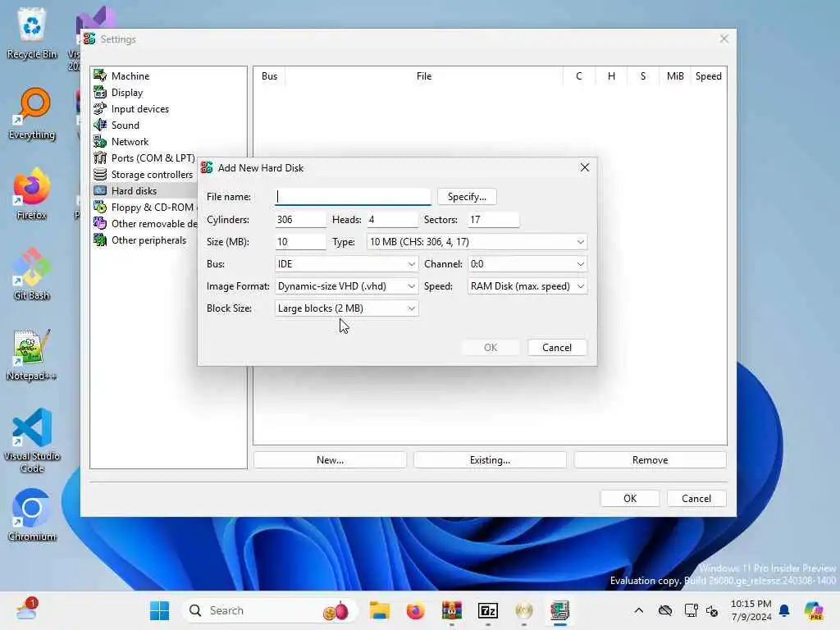This screenshot has width=840, height=630.
Task: Click the MiB column header
Action: [x=675, y=76]
